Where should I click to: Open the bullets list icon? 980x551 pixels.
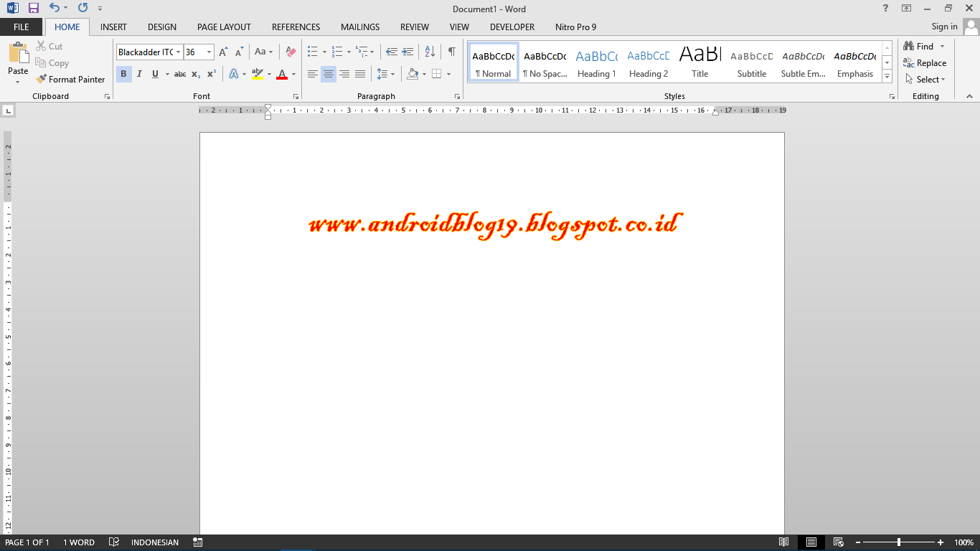(x=311, y=52)
